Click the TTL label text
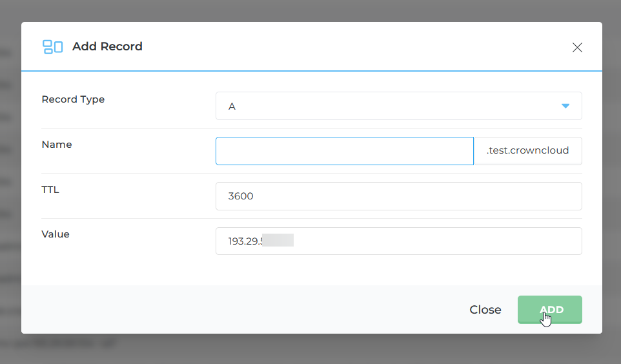This screenshot has height=364, width=621. point(50,190)
